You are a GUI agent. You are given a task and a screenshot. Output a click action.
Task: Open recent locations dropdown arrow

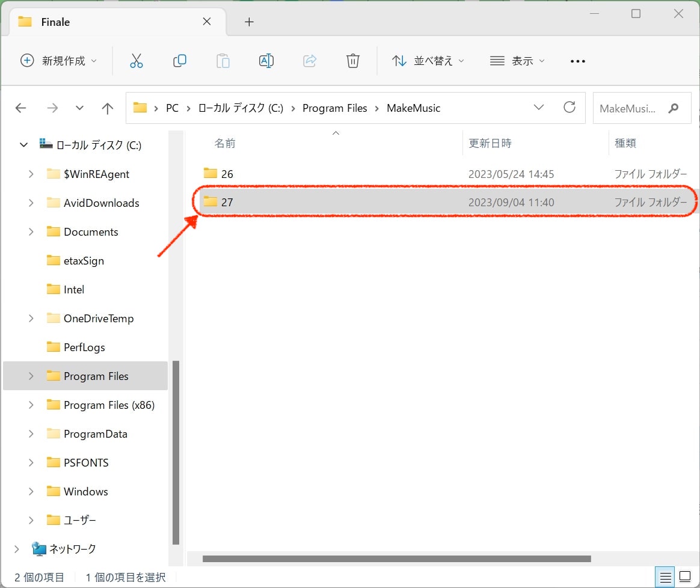point(79,108)
